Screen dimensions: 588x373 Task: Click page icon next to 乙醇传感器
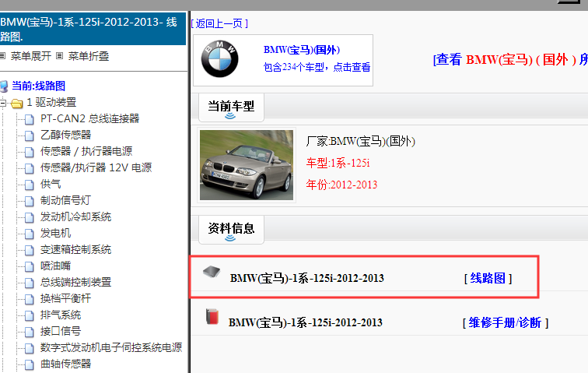click(30, 135)
